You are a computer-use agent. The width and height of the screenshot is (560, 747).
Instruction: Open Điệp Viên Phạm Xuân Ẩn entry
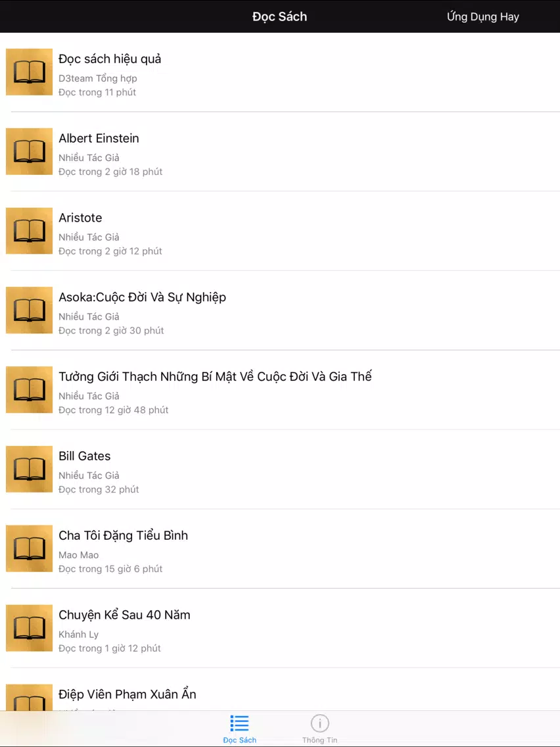[128, 694]
